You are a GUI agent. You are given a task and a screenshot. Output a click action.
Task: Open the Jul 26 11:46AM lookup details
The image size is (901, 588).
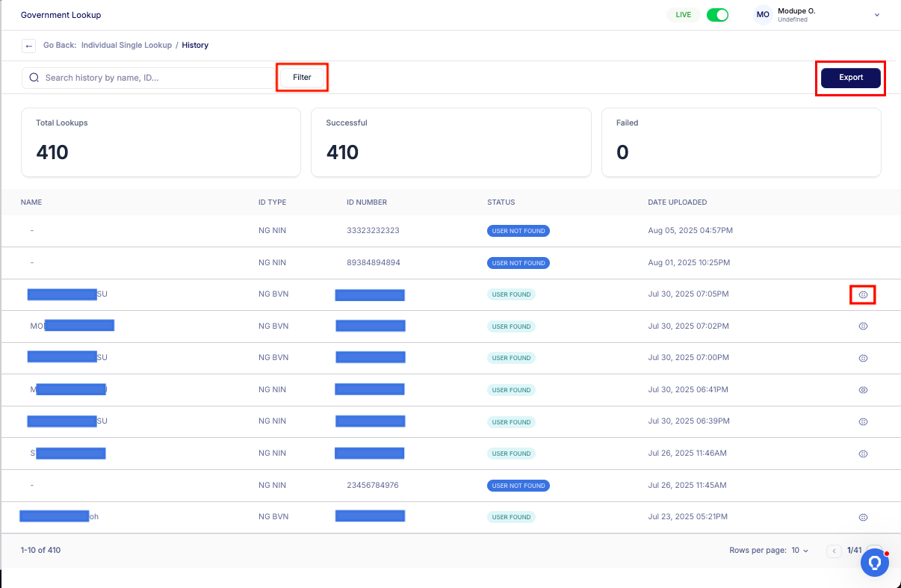(x=863, y=454)
